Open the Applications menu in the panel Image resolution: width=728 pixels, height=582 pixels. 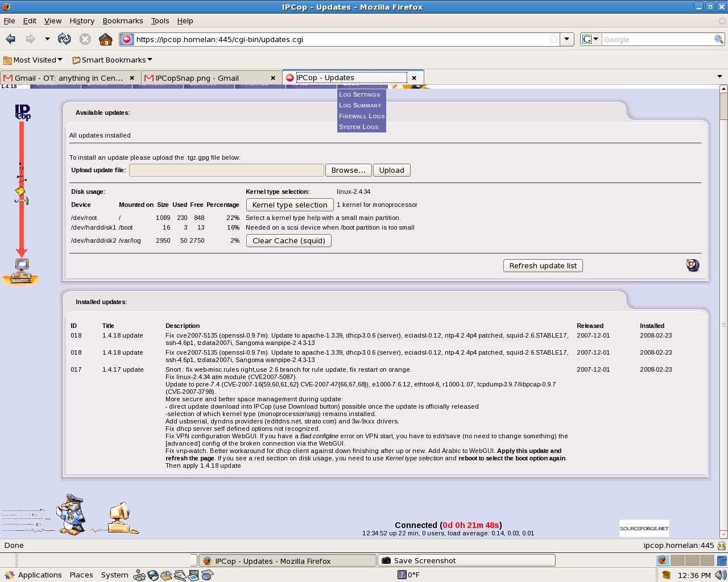pos(33,575)
